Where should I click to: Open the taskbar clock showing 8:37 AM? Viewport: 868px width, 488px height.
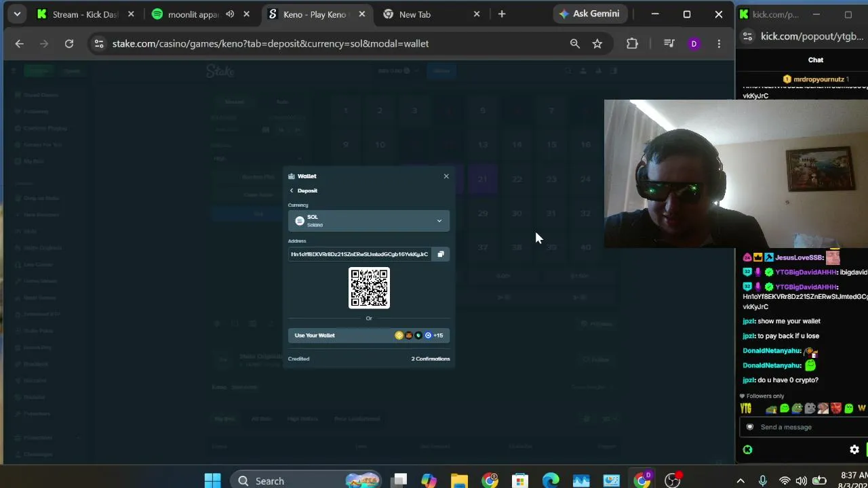853,481
